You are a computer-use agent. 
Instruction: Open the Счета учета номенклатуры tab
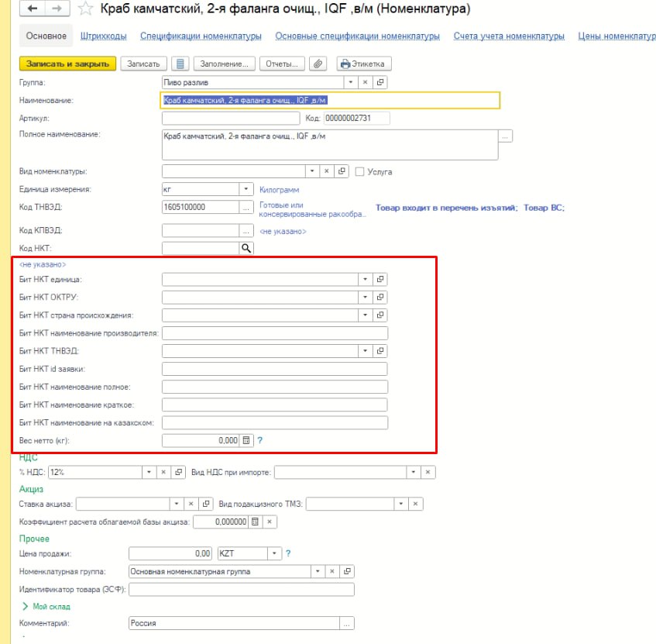point(504,36)
